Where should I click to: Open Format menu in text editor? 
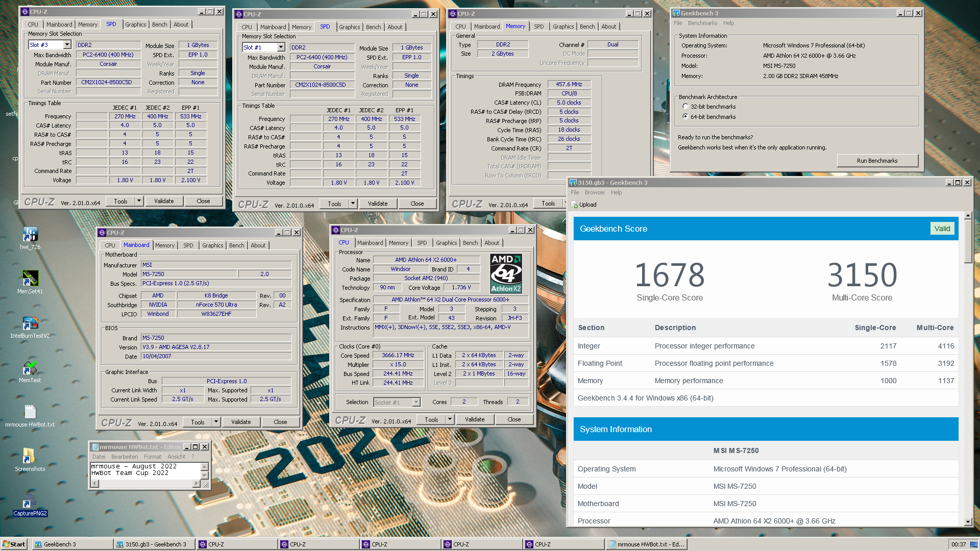coord(153,457)
